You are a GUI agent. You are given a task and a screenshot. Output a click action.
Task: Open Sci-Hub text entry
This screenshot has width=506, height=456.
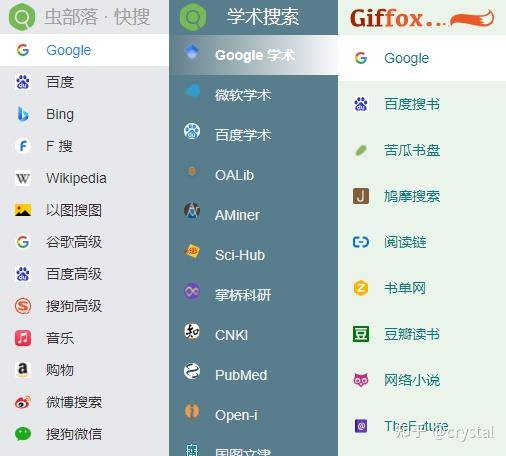(x=240, y=255)
